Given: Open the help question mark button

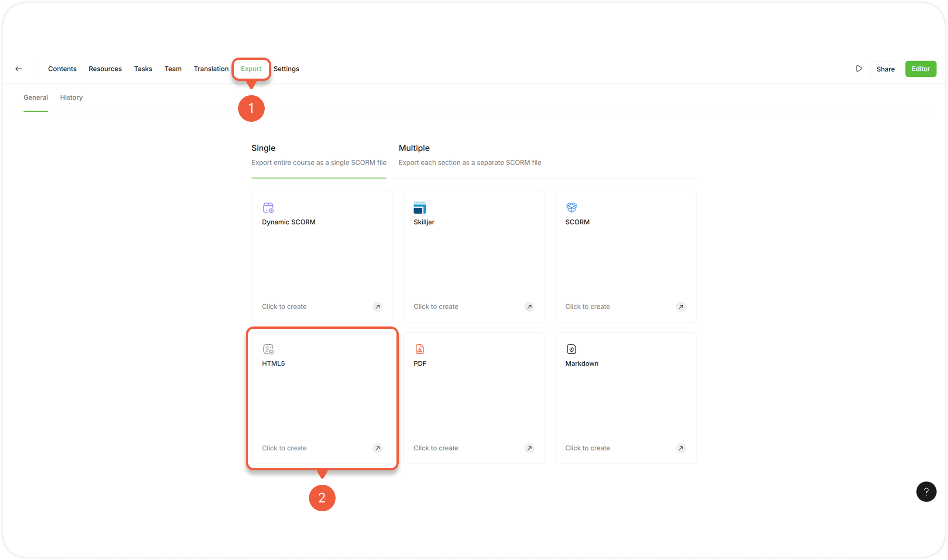Looking at the screenshot, I should point(926,491).
